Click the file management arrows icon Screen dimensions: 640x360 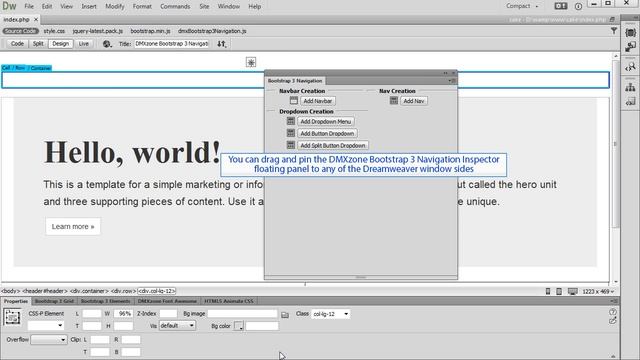pyautogui.click(x=221, y=44)
